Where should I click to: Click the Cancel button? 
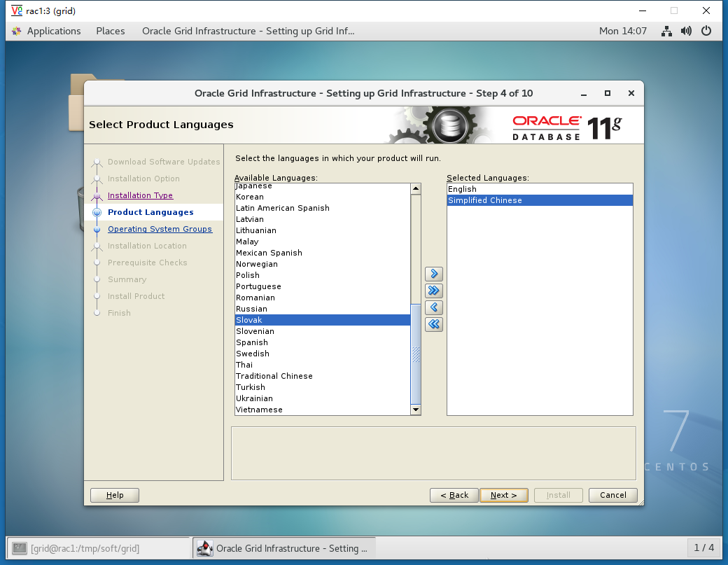(x=613, y=496)
